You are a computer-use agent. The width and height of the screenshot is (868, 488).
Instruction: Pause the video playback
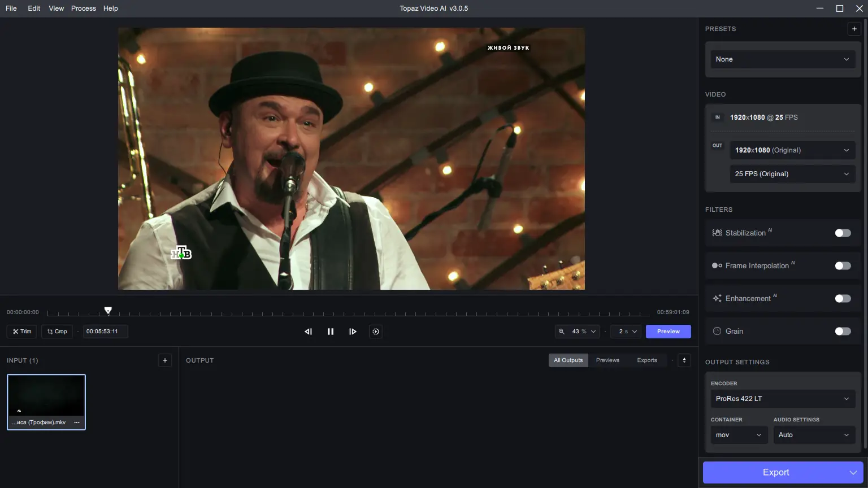331,332
